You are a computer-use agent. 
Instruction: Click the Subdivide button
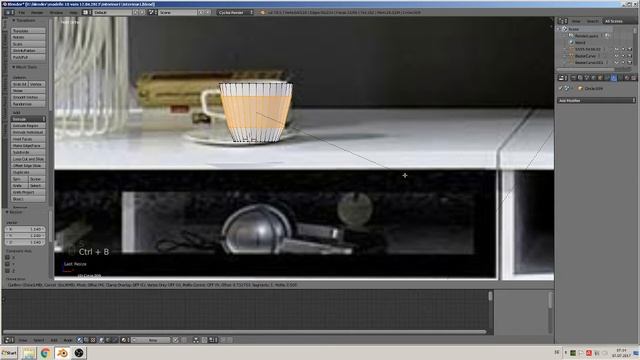tap(28, 152)
